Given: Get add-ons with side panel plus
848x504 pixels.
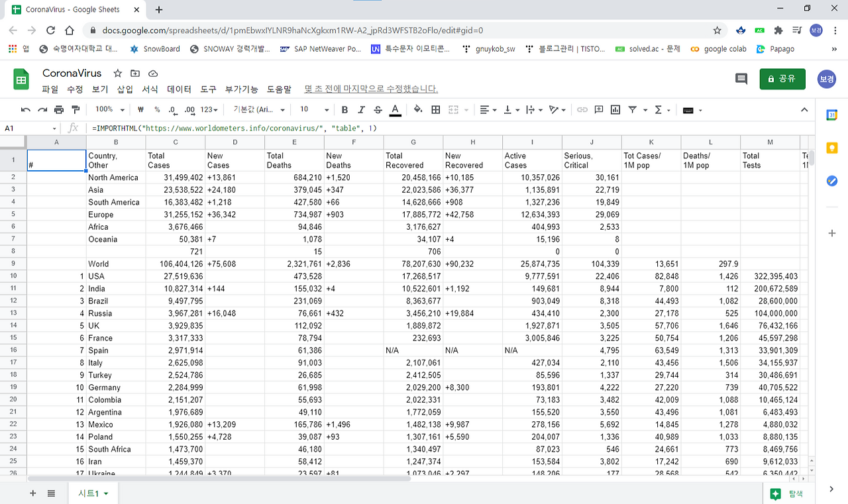Looking at the screenshot, I should click(x=832, y=233).
